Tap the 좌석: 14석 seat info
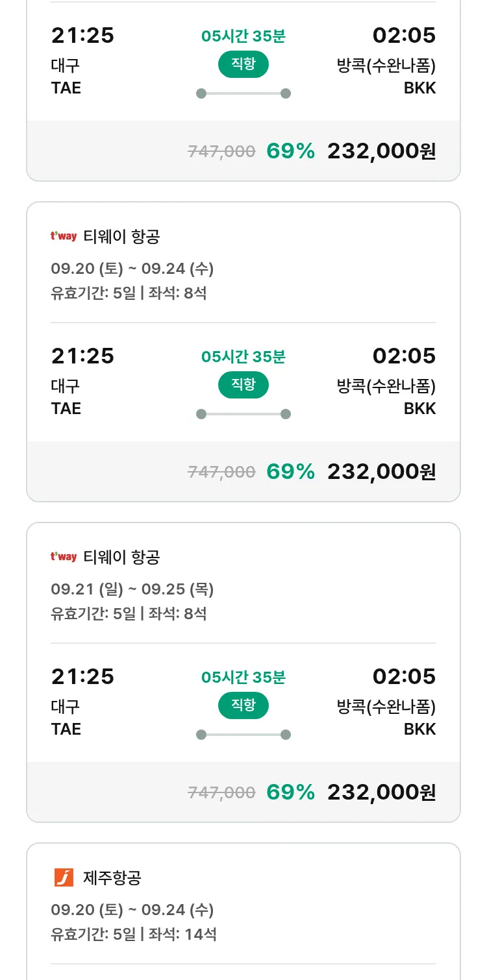The width and height of the screenshot is (487, 980). pos(182,935)
